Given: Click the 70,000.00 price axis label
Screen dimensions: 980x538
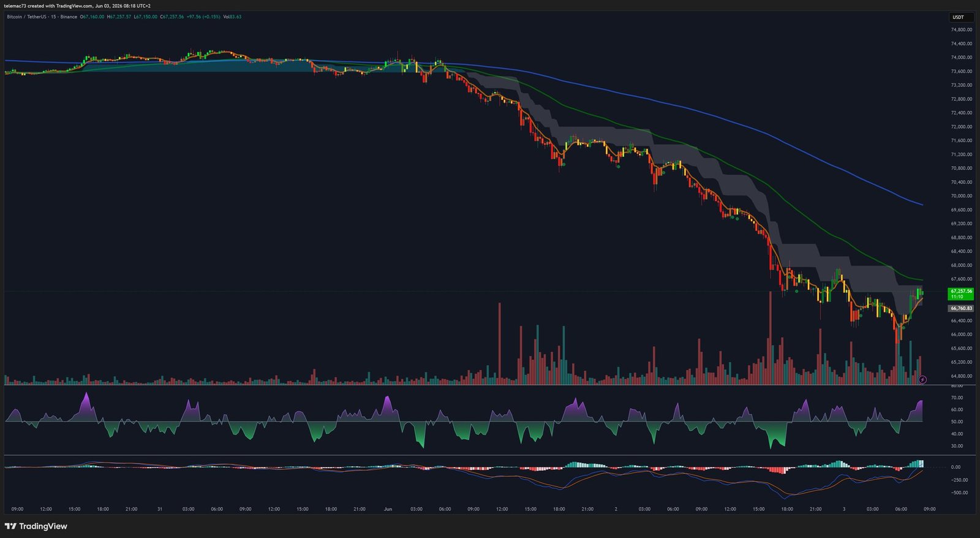Looking at the screenshot, I should pyautogui.click(x=961, y=196).
